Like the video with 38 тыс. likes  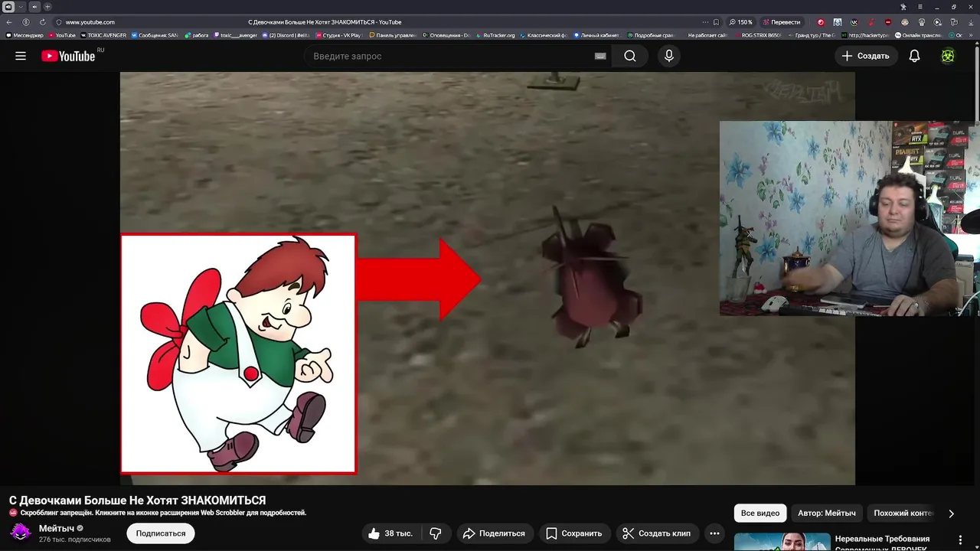pyautogui.click(x=390, y=533)
